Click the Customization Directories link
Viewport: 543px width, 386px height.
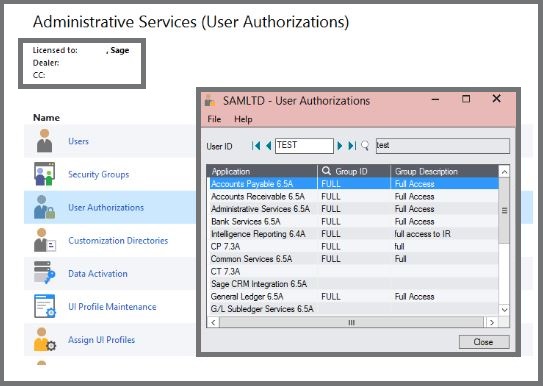coord(118,240)
